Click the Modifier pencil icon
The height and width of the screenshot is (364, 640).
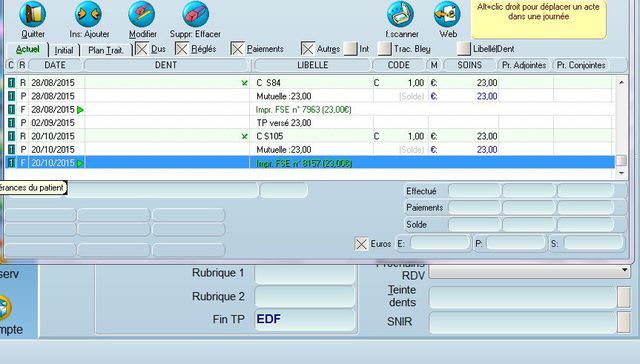click(x=142, y=14)
